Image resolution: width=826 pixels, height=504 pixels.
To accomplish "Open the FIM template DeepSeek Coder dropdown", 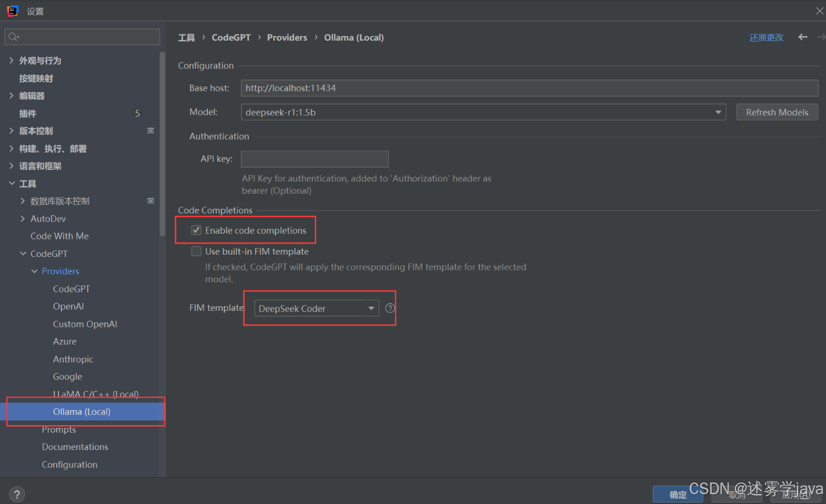I will point(317,308).
